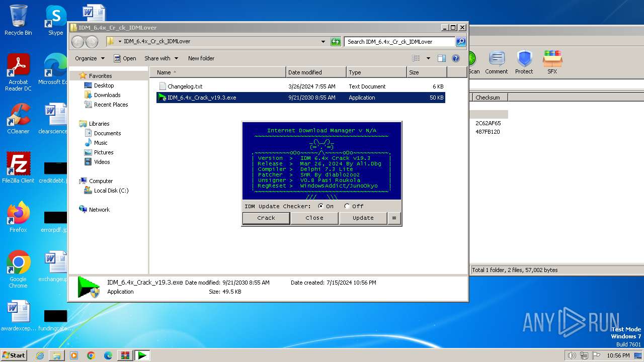The width and height of the screenshot is (644, 362).
Task: Toggle the preview pane icon in Explorer
Action: click(x=441, y=58)
